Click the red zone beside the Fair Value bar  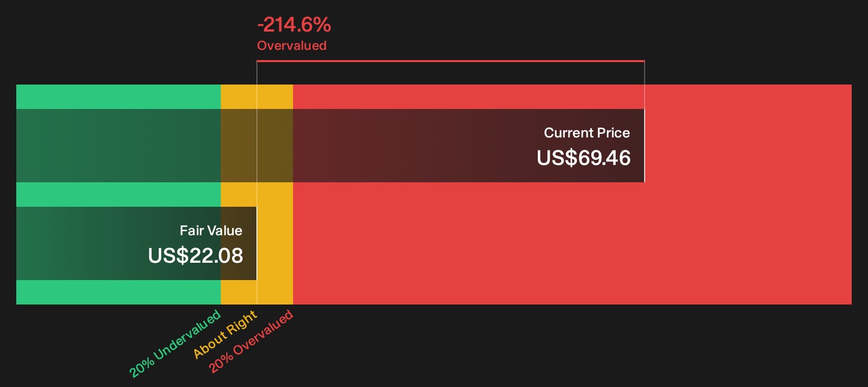pyautogui.click(x=572, y=244)
